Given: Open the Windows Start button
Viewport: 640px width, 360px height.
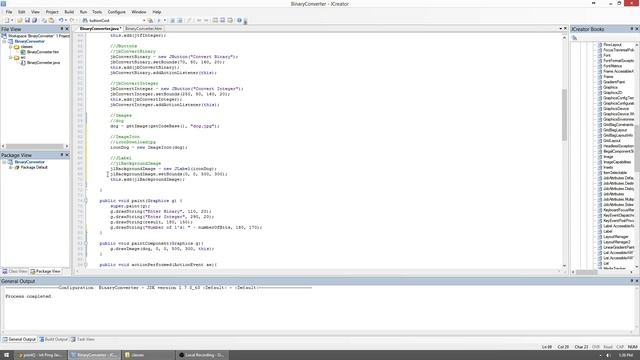Looking at the screenshot, I should coord(6,355).
